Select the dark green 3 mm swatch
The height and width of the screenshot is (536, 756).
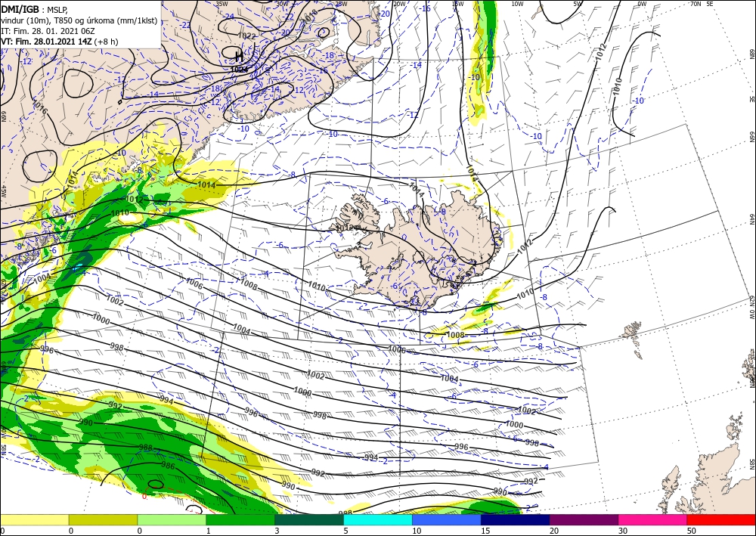pos(309,519)
